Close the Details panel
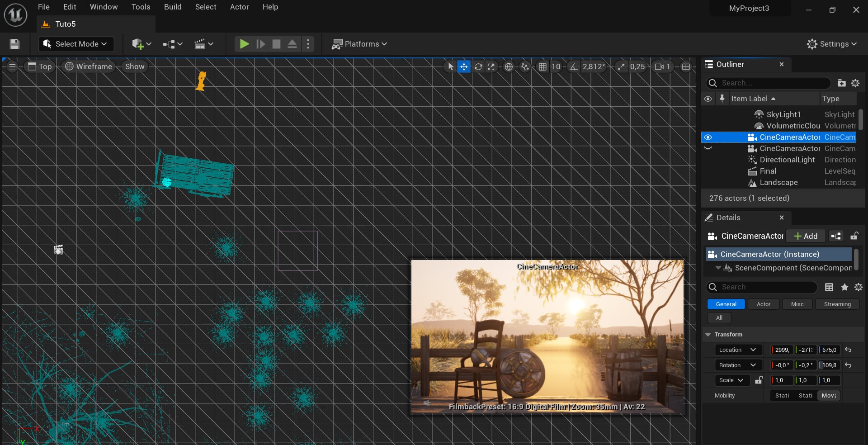This screenshot has width=868, height=445. click(782, 218)
